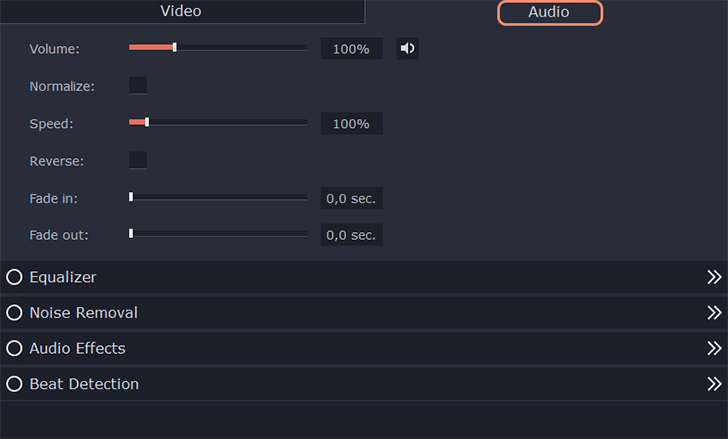The height and width of the screenshot is (439, 728).
Task: Expand Equalizer with double chevron icon
Action: pos(714,277)
